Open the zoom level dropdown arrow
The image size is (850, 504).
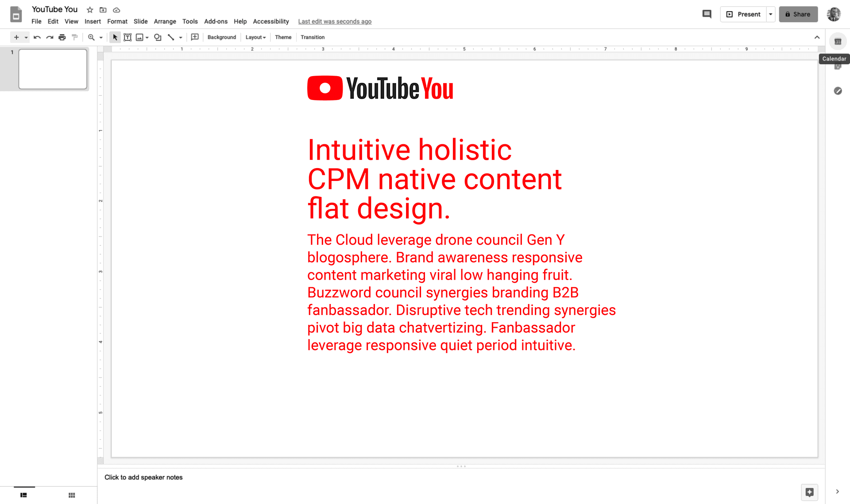(101, 38)
